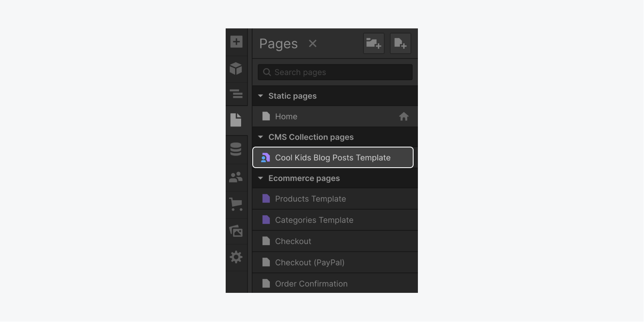Image resolution: width=644 pixels, height=322 pixels.
Task: Open the Users panel icon
Action: (236, 177)
